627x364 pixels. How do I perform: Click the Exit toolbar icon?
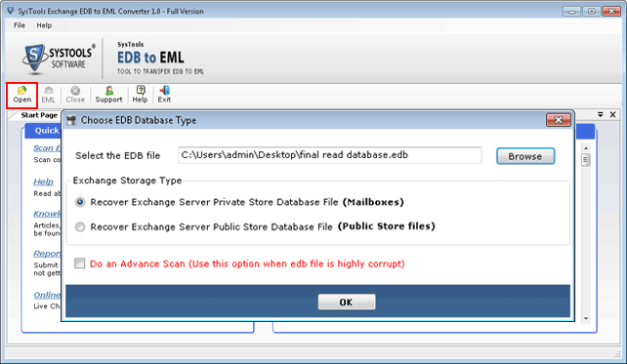pyautogui.click(x=164, y=95)
